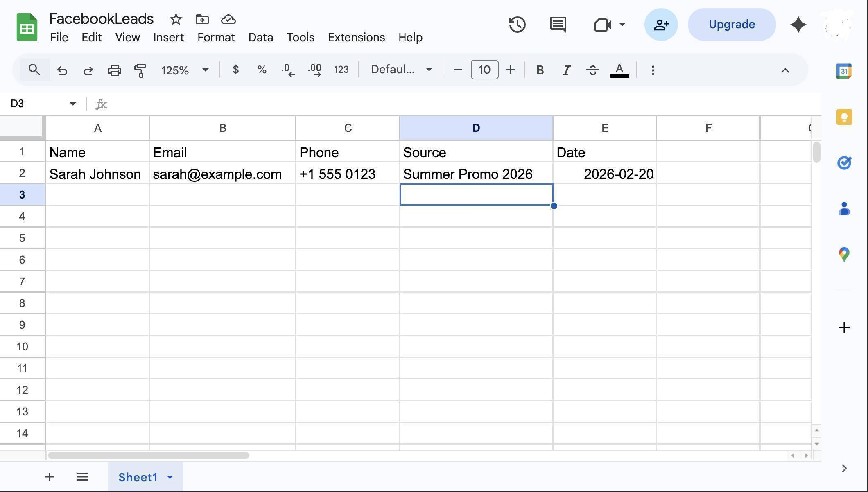Add a new sheet
The image size is (868, 492).
point(49,476)
